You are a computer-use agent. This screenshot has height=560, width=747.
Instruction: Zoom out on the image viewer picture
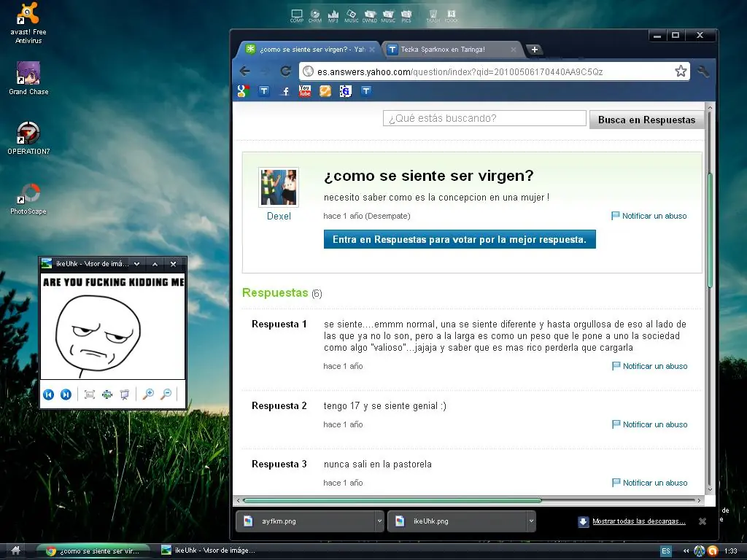166,394
